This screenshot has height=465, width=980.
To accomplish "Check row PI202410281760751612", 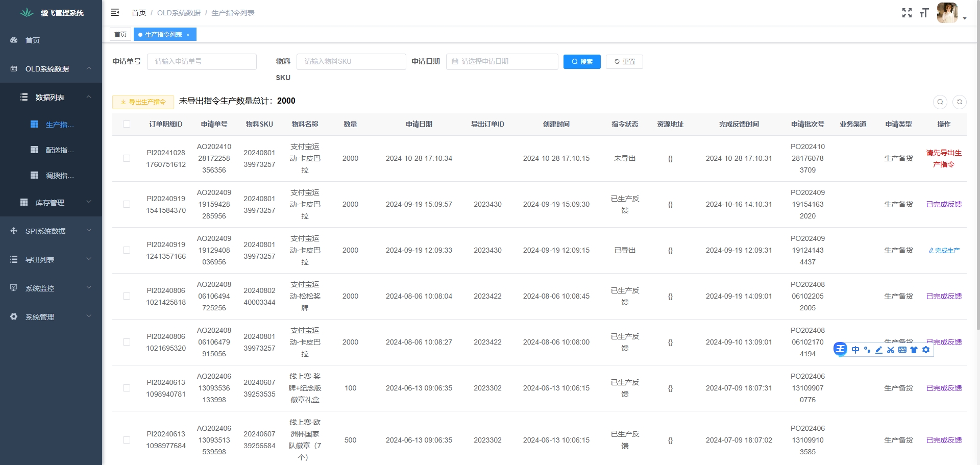I will (x=127, y=158).
